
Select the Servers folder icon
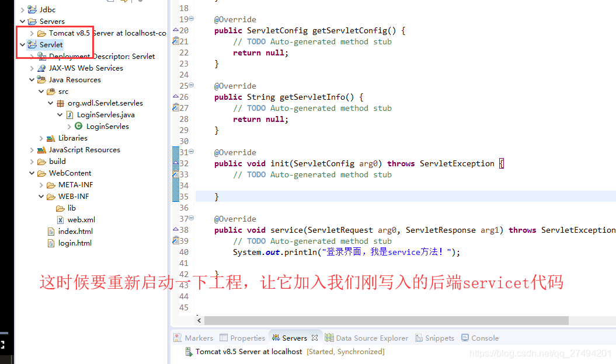pos(32,21)
